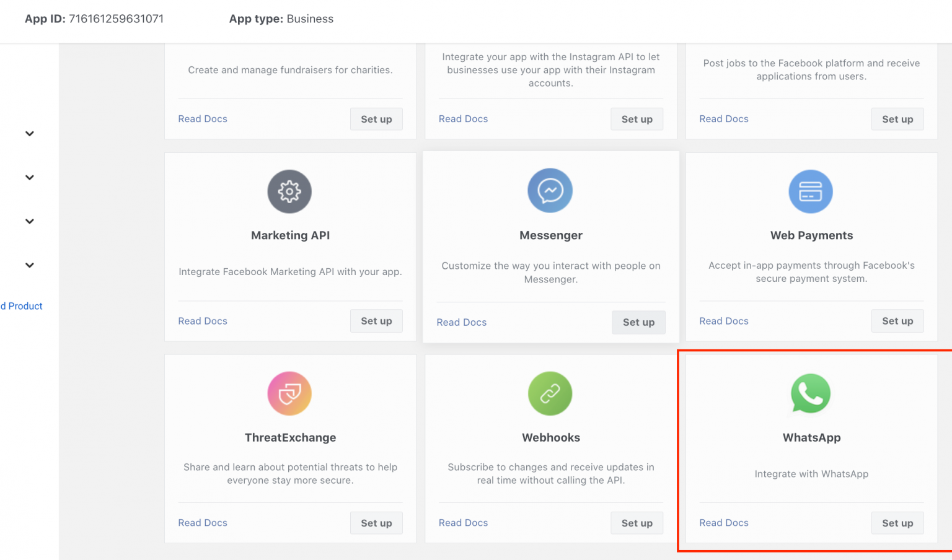Click the ThreatExchange shield icon
952x560 pixels.
pos(289,393)
